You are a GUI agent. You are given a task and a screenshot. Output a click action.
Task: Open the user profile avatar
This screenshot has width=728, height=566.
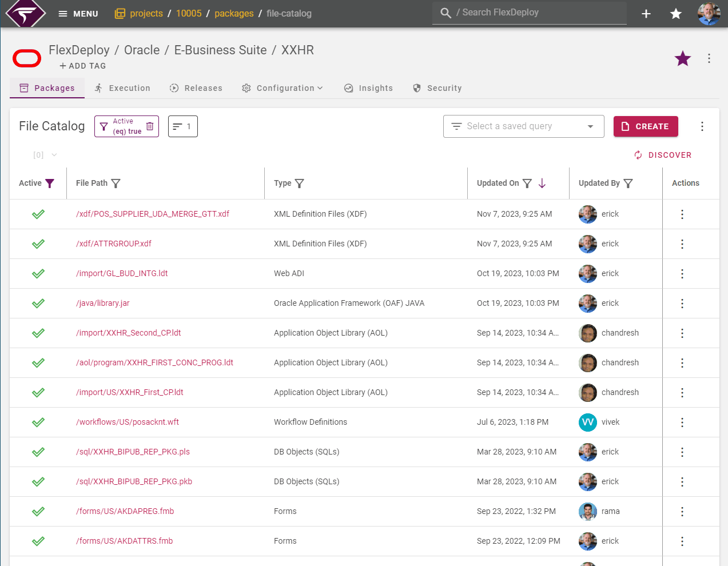pos(709,14)
